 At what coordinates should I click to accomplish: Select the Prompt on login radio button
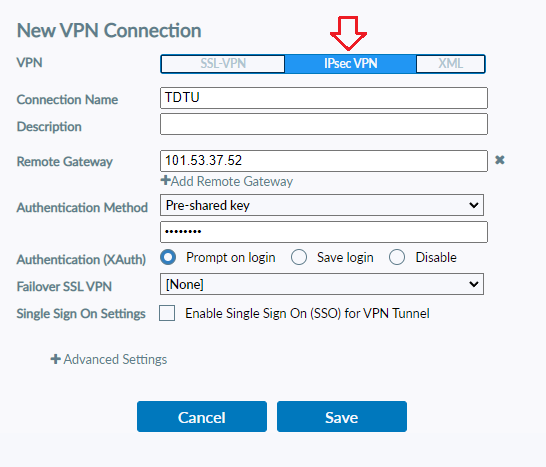point(168,257)
